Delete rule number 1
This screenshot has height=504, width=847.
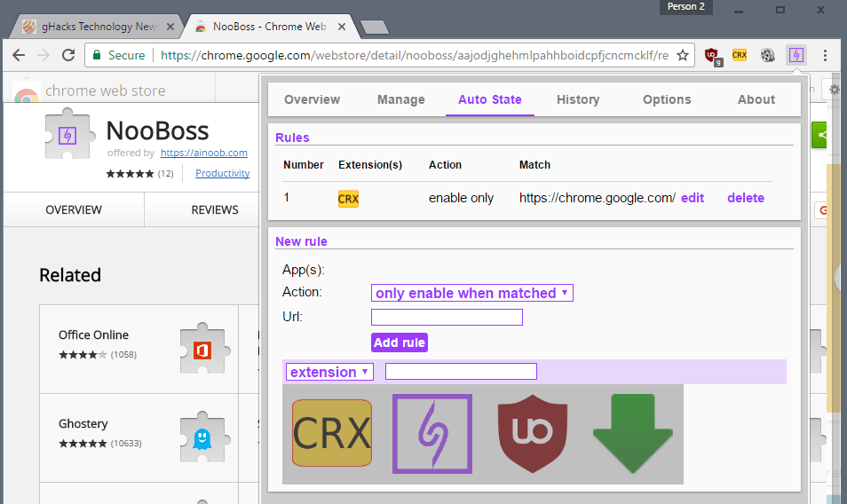(x=746, y=198)
